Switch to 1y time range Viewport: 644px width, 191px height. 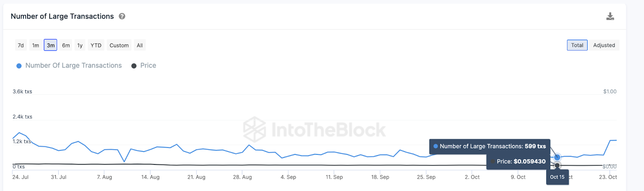[80, 45]
